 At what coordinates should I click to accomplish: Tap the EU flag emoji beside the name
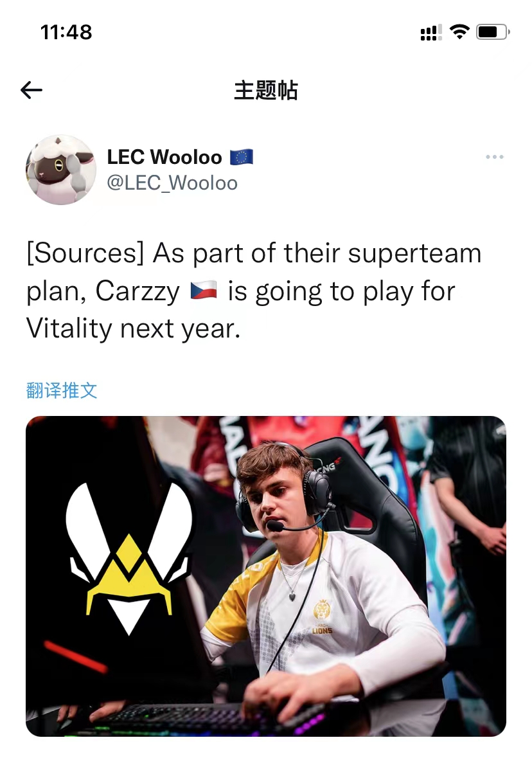[x=242, y=158]
